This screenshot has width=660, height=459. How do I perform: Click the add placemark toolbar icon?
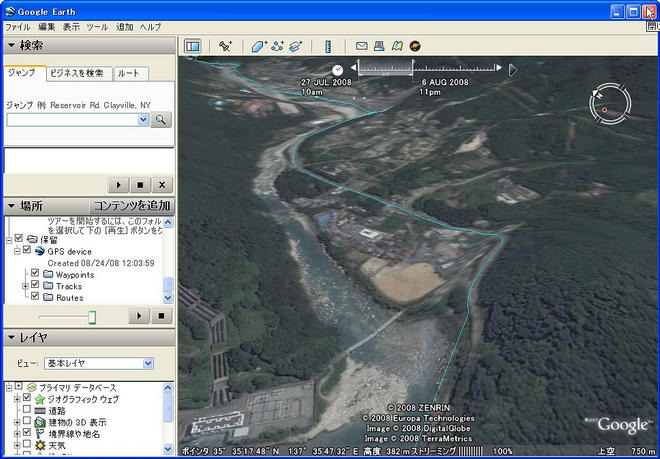click(226, 46)
